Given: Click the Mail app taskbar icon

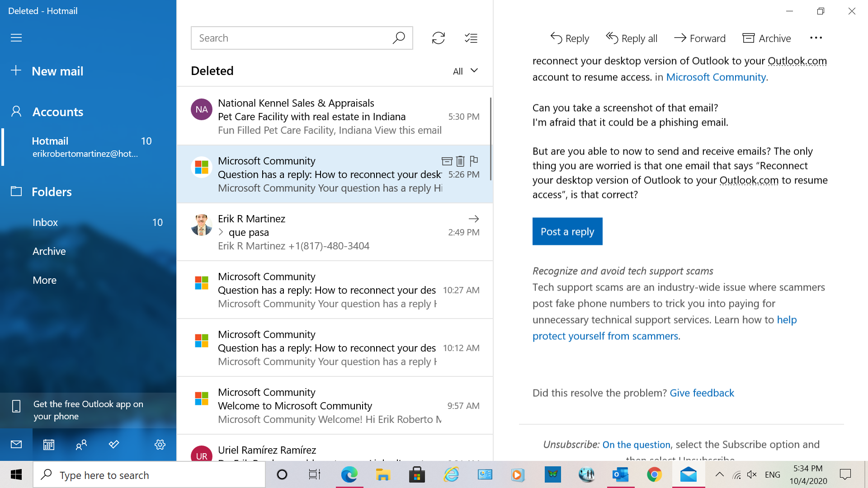Looking at the screenshot, I should point(689,474).
